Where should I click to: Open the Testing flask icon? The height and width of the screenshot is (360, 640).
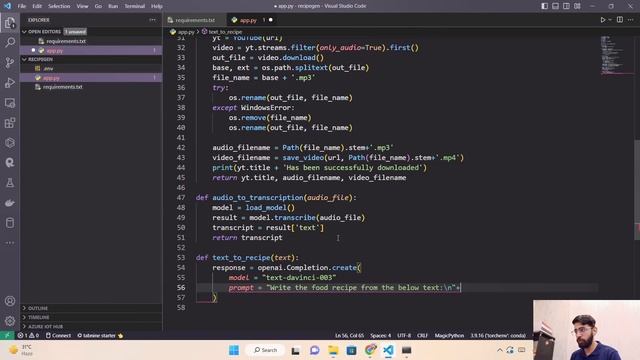[x=10, y=182]
